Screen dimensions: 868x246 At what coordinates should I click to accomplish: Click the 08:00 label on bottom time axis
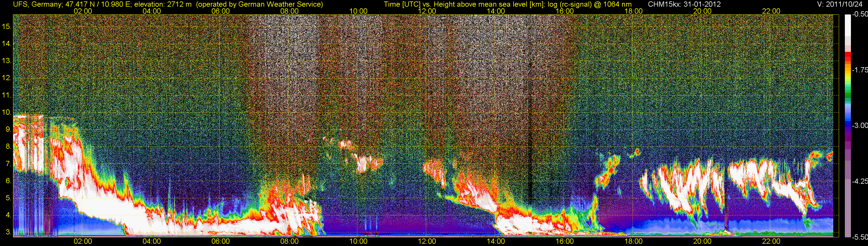[289, 241]
